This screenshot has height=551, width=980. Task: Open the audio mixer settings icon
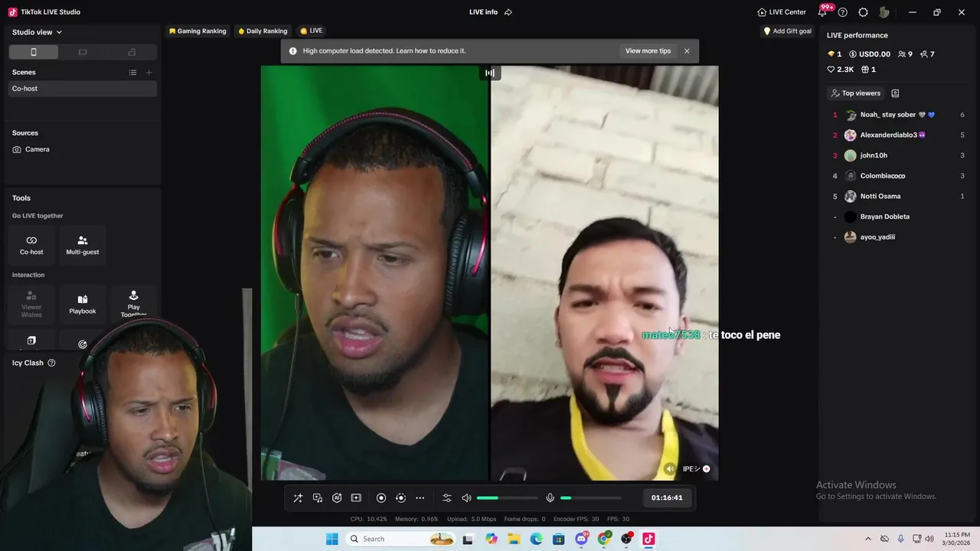[x=447, y=498]
